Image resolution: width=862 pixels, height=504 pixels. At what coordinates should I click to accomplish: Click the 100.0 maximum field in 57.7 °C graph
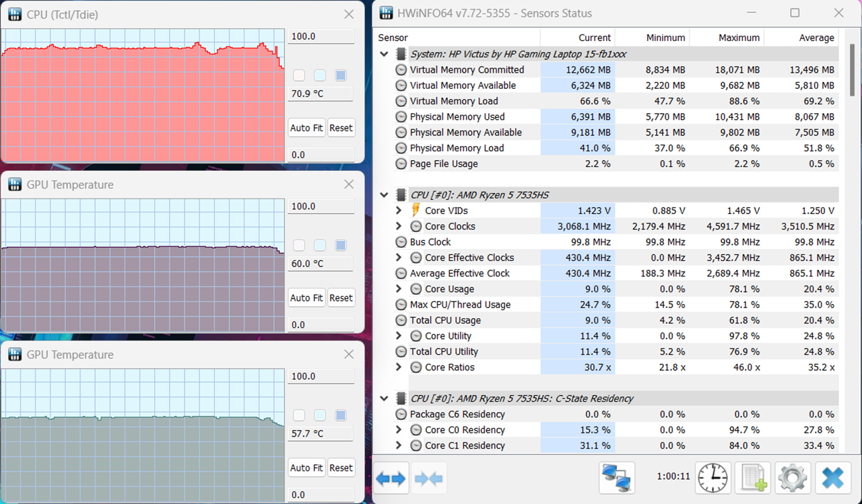[321, 376]
